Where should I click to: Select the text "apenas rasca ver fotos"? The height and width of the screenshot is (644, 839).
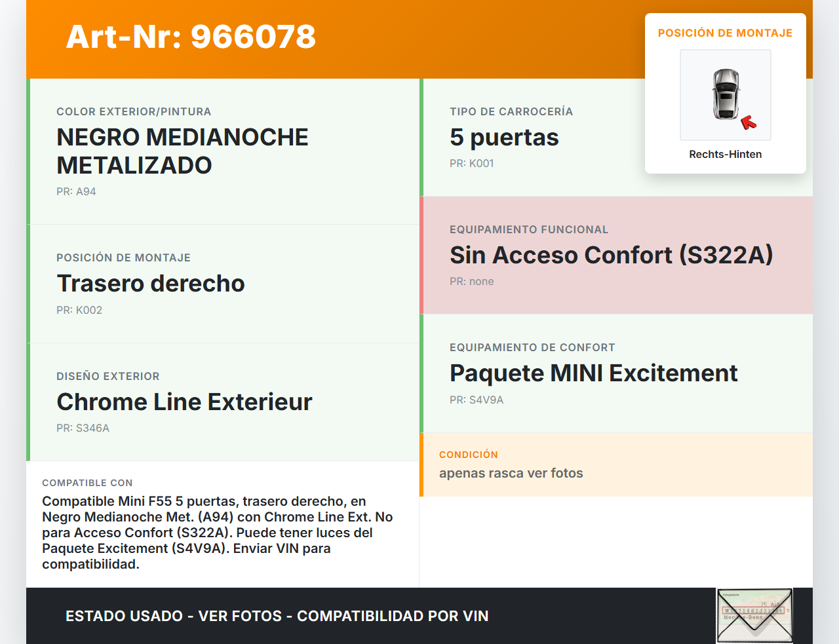click(511, 473)
